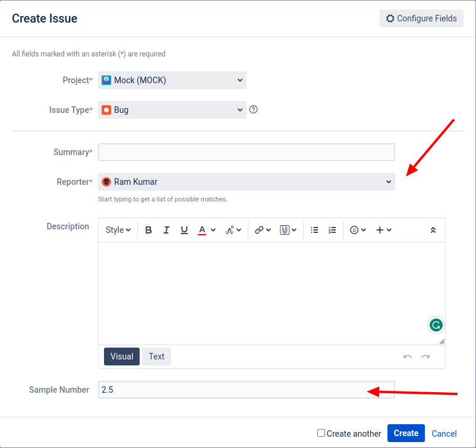The image size is (476, 448).
Task: Toggle Underline formatting
Action: click(184, 230)
